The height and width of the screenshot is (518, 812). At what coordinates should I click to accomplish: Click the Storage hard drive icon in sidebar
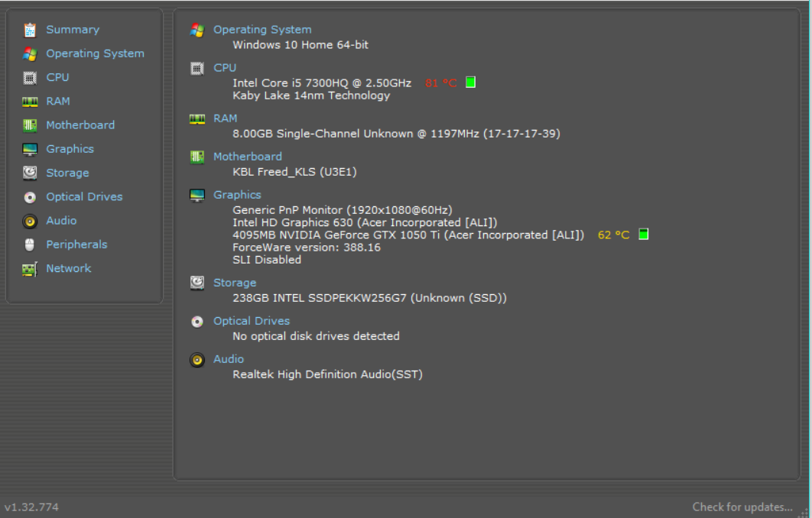click(x=30, y=173)
